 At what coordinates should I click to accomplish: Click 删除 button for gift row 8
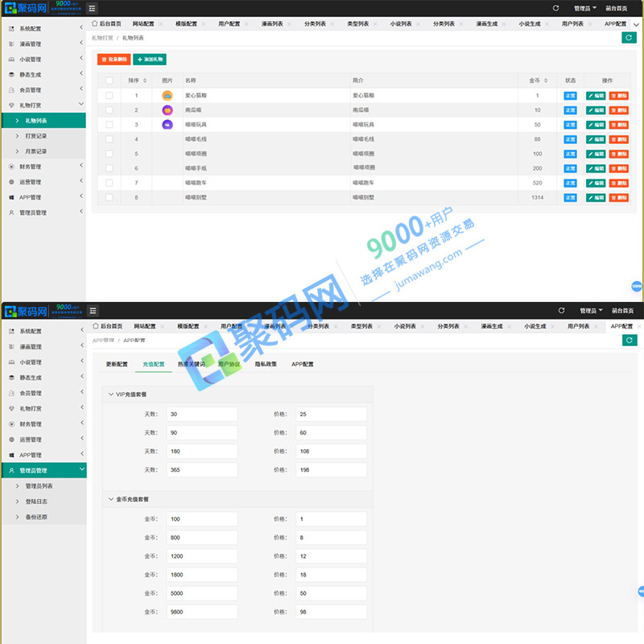(x=618, y=197)
